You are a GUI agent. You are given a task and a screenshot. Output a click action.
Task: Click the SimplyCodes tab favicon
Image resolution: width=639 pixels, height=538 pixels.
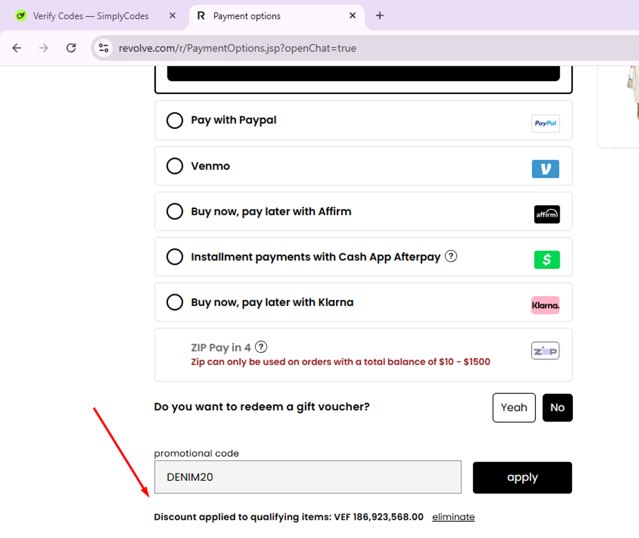tap(20, 16)
